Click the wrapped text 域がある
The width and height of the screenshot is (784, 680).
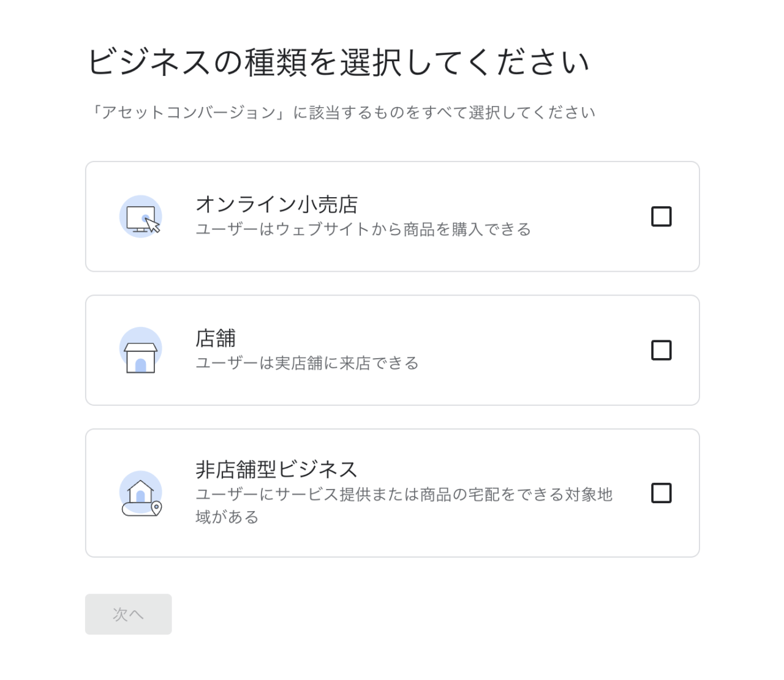point(227,517)
